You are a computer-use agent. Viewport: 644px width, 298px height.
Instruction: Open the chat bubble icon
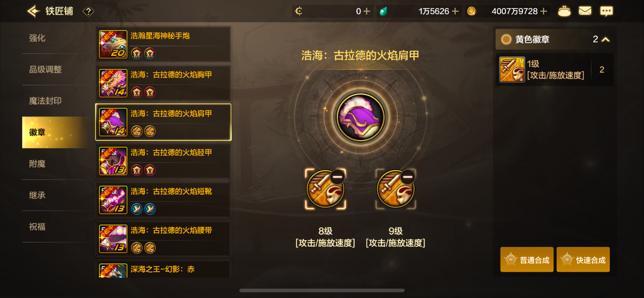coord(606,11)
